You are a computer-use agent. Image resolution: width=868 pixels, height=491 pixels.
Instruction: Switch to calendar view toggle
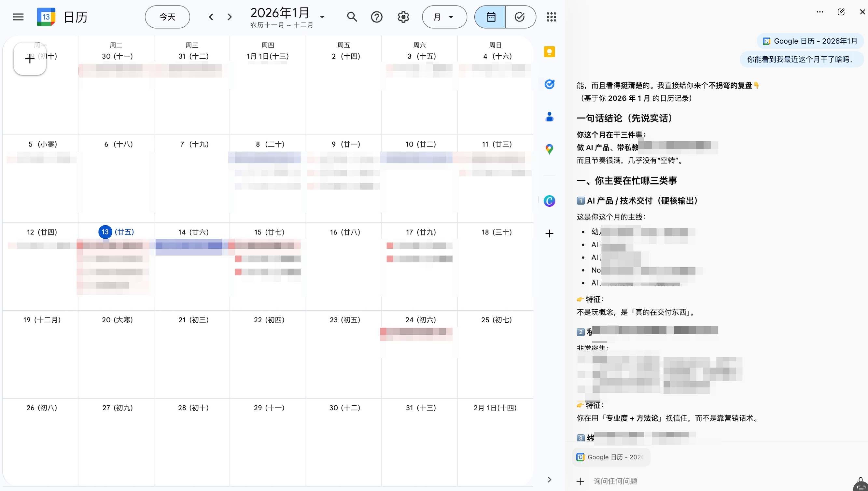(490, 17)
